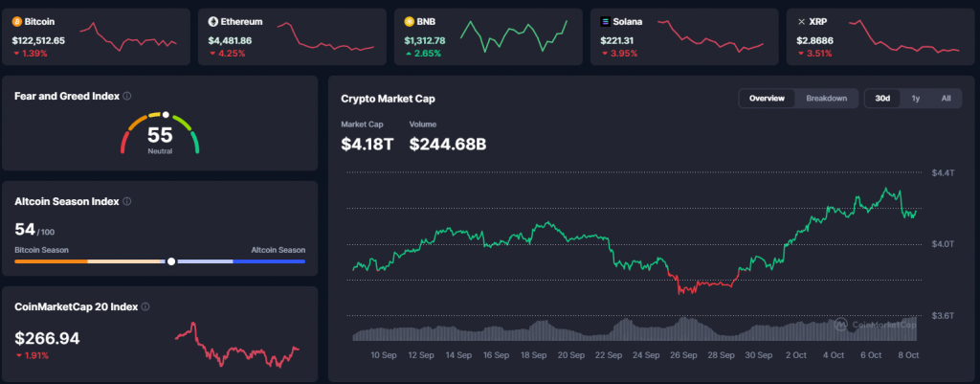Click the Fear and Greed gauge dial
Viewport: 980px width, 384px height.
160,133
